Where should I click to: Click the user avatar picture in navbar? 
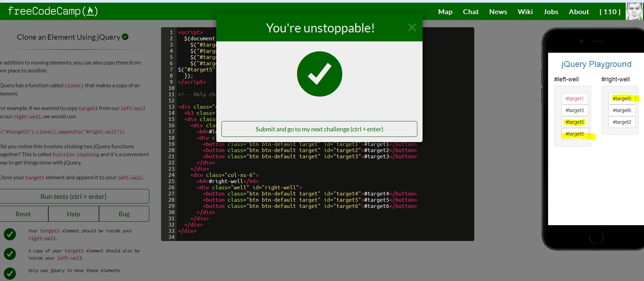tap(634, 11)
